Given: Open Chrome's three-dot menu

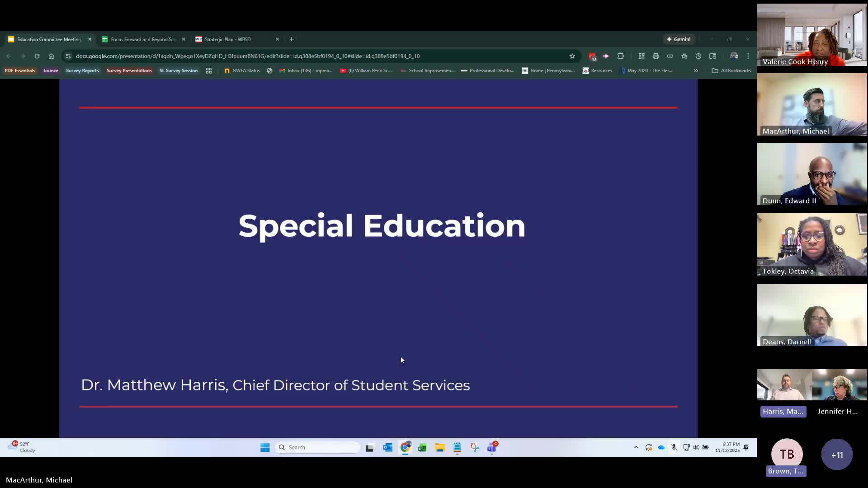Looking at the screenshot, I should click(x=748, y=56).
